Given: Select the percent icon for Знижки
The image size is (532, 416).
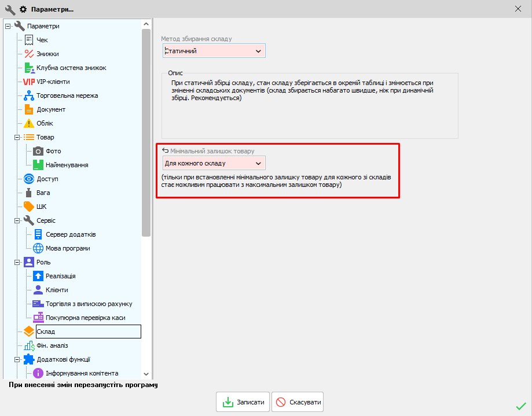Looking at the screenshot, I should point(29,54).
